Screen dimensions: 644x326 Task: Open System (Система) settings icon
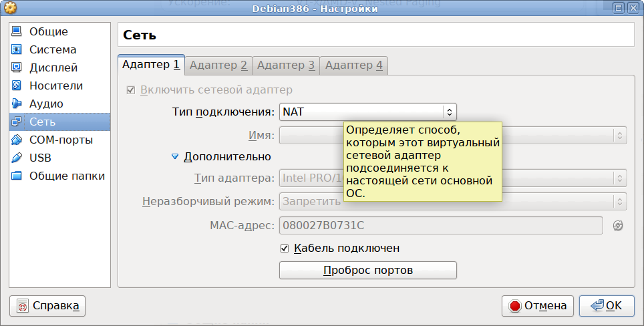17,49
